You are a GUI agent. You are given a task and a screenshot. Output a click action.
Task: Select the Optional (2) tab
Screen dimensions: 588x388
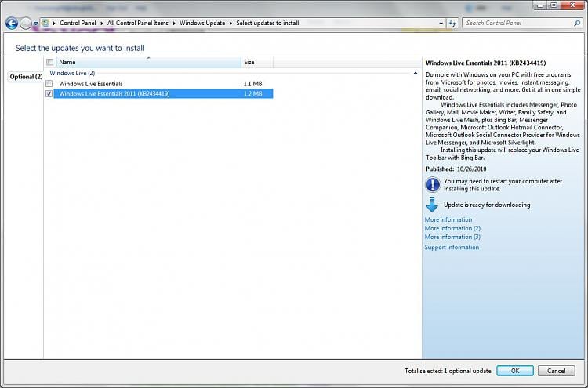pyautogui.click(x=26, y=77)
